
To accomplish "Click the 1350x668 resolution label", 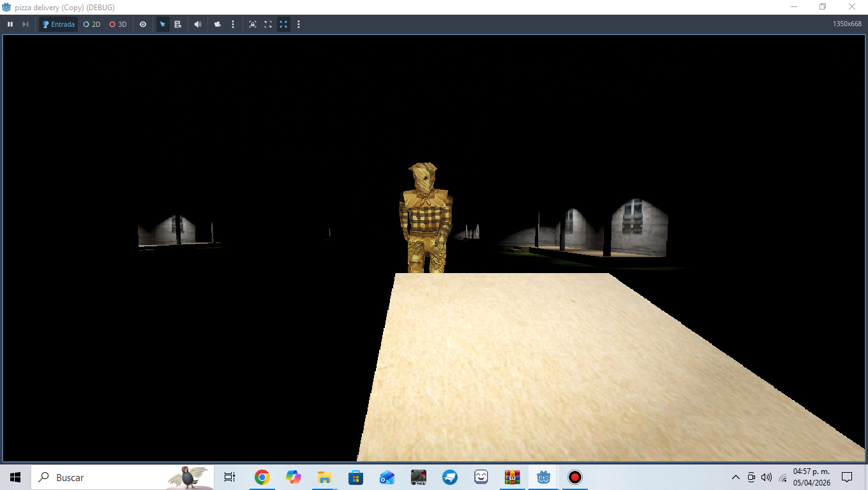I will coord(847,24).
